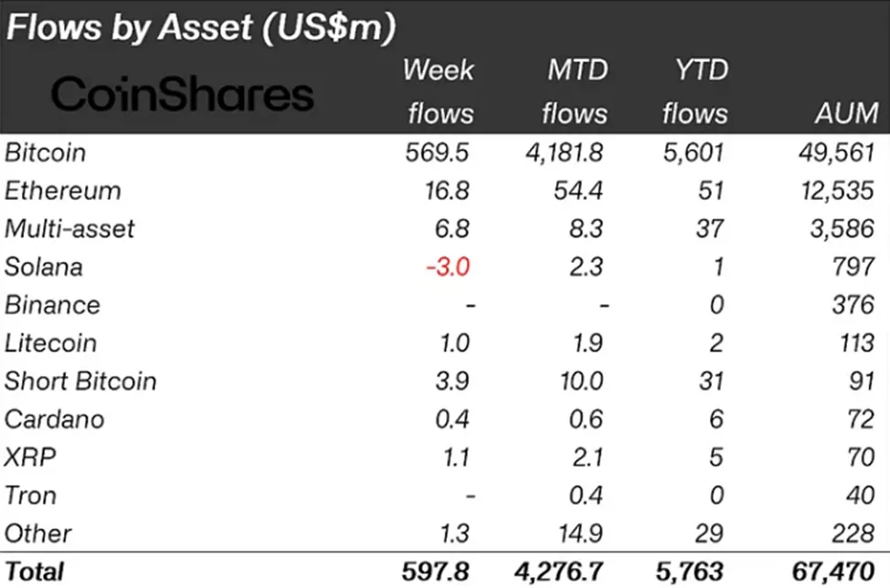
Task: Click the Litecoin row label
Action: pos(52,343)
